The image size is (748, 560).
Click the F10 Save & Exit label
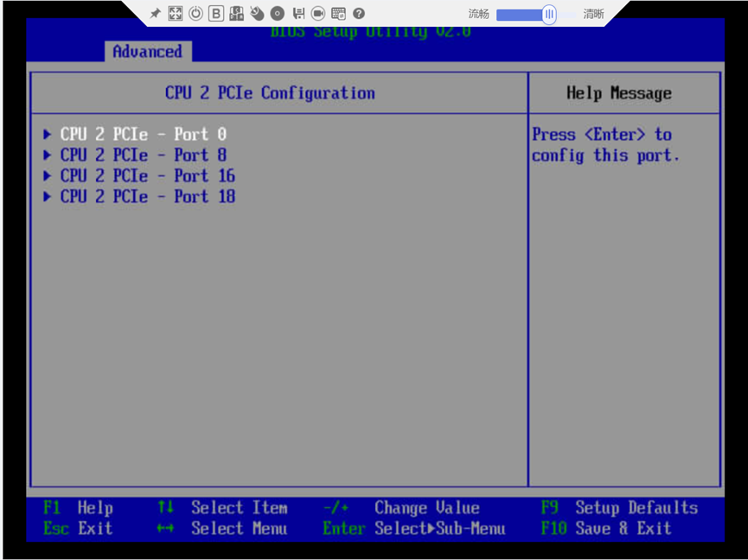(606, 528)
